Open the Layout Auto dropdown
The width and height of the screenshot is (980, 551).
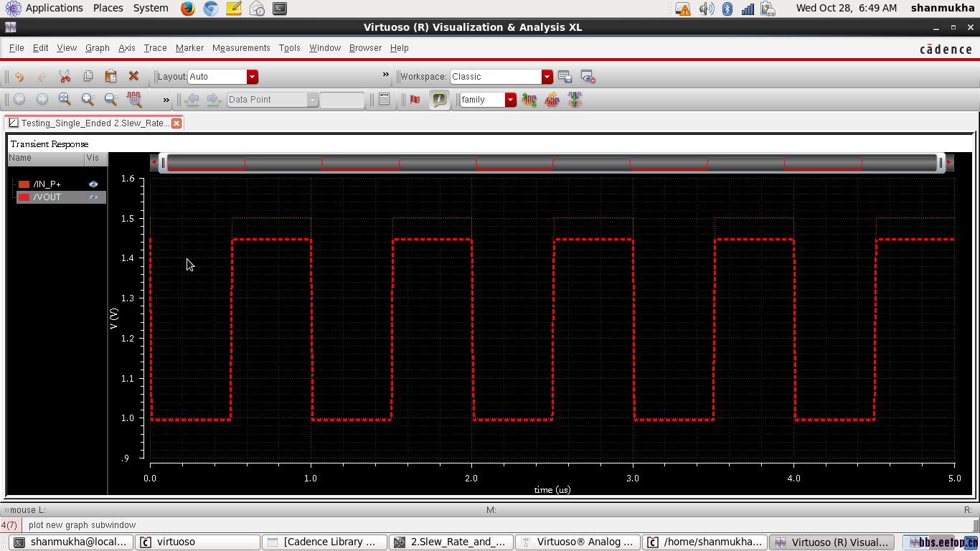pyautogui.click(x=252, y=77)
